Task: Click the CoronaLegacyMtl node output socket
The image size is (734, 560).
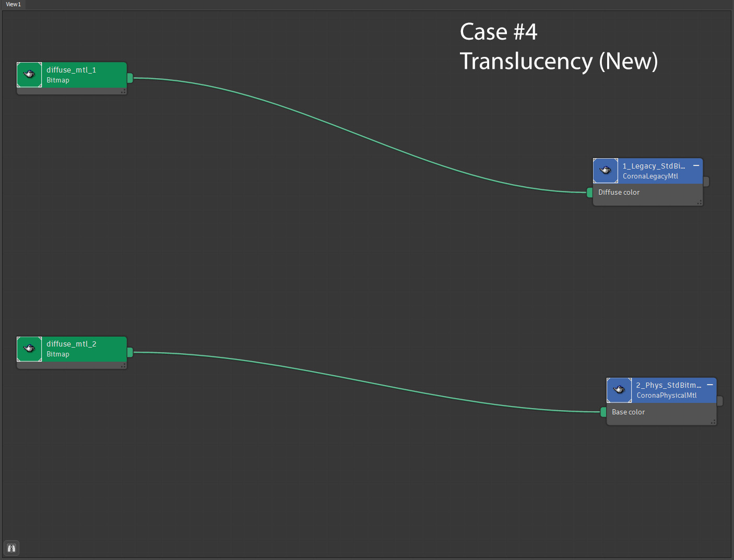Action: (706, 181)
